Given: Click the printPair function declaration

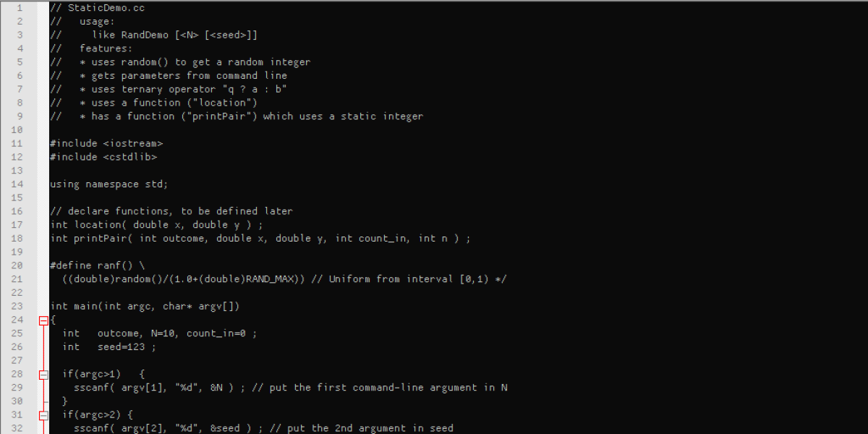Looking at the screenshot, I should coord(260,238).
